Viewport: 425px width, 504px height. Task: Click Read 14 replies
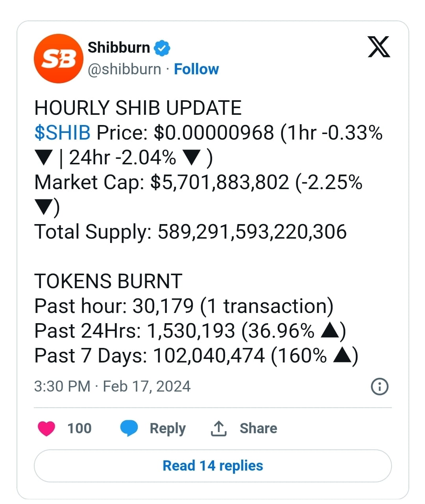coord(212,465)
